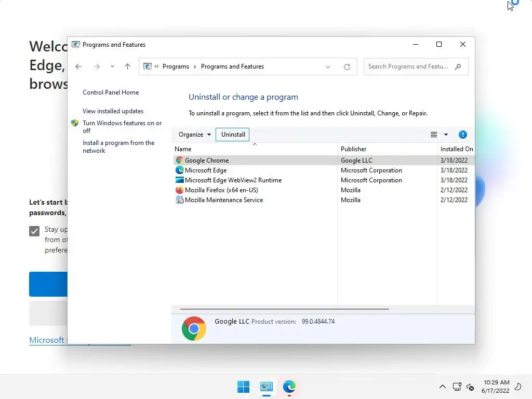Click Google LLC publisher cell

click(x=356, y=160)
